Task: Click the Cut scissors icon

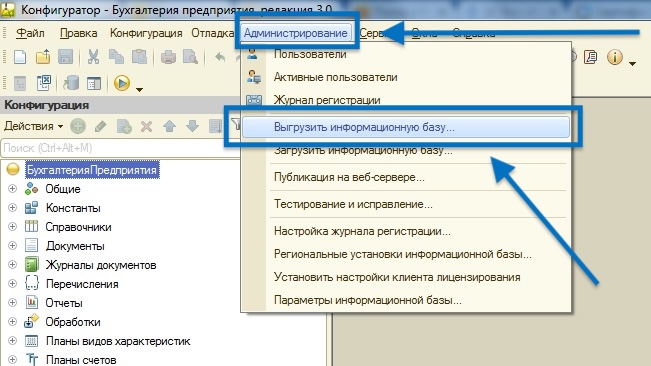Action: 93,57
